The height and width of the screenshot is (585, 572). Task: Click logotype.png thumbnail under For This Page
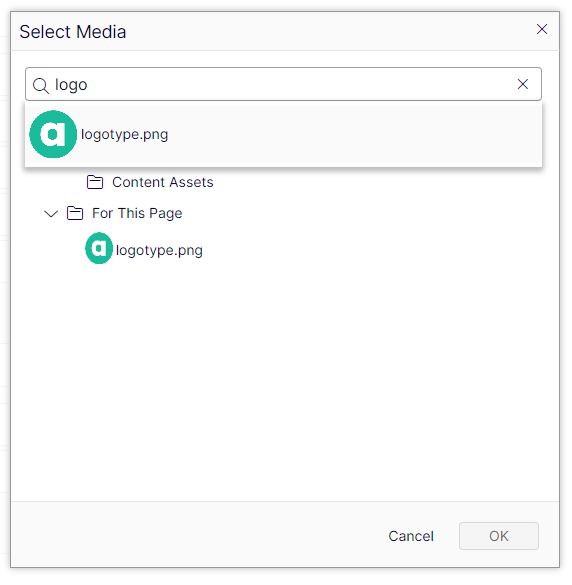point(99,248)
